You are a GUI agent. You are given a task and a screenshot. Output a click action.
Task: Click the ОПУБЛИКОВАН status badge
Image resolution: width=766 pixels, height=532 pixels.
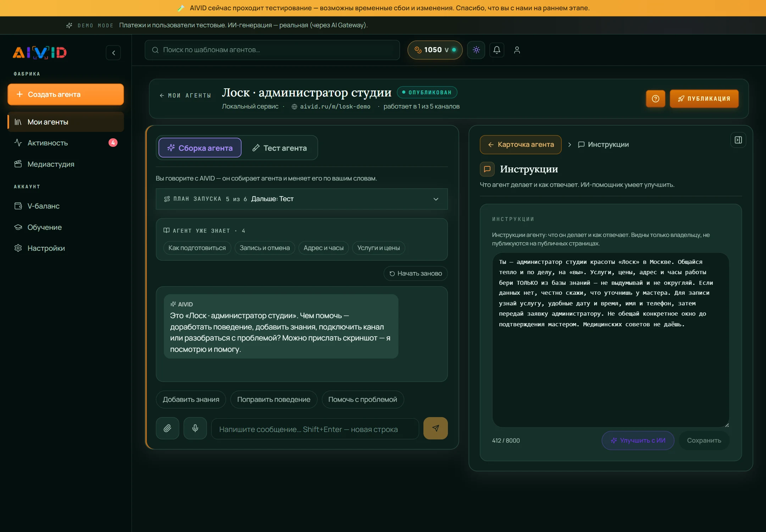pyautogui.click(x=427, y=92)
